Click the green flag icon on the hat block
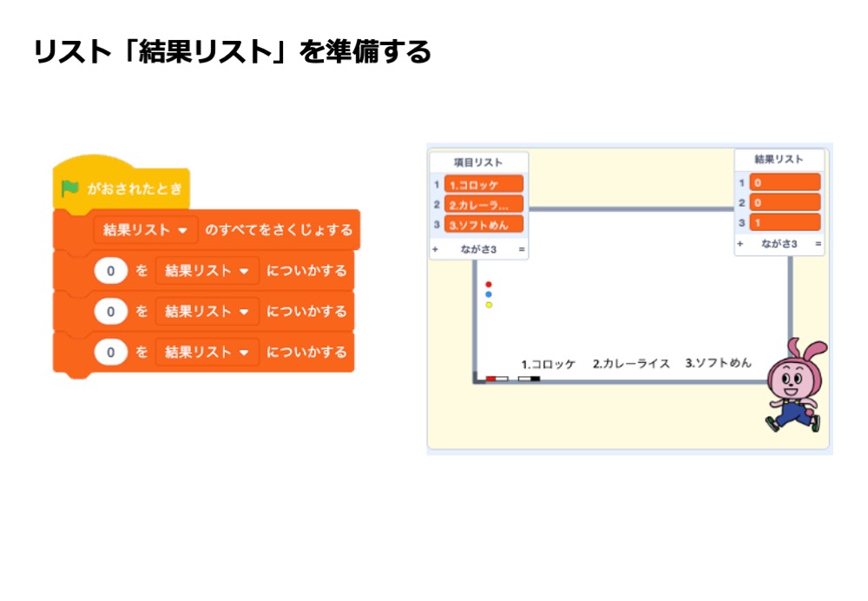 tap(70, 189)
